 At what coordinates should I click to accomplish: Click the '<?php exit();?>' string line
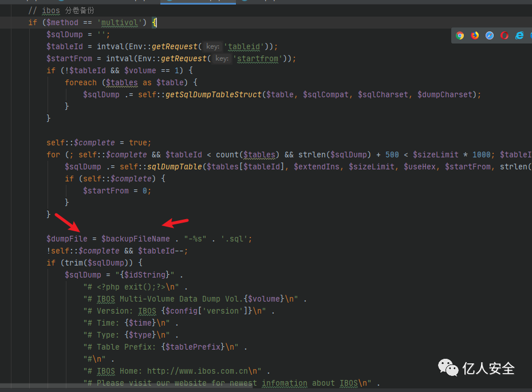(131, 287)
